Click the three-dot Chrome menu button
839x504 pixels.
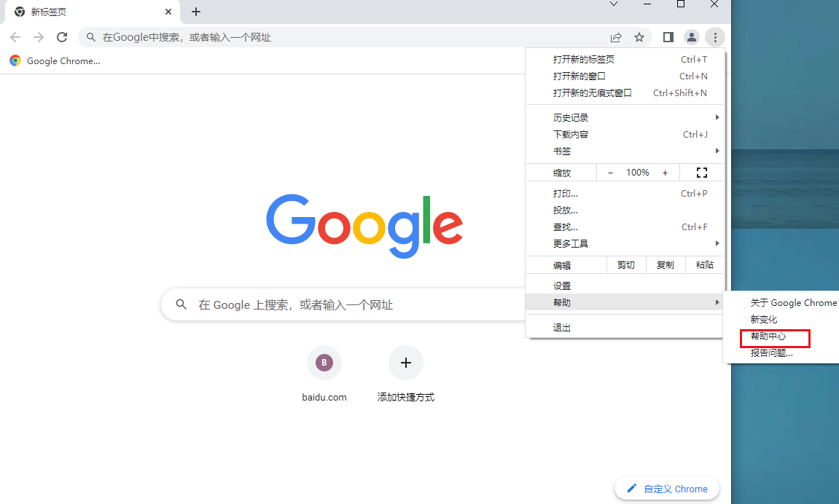[715, 37]
